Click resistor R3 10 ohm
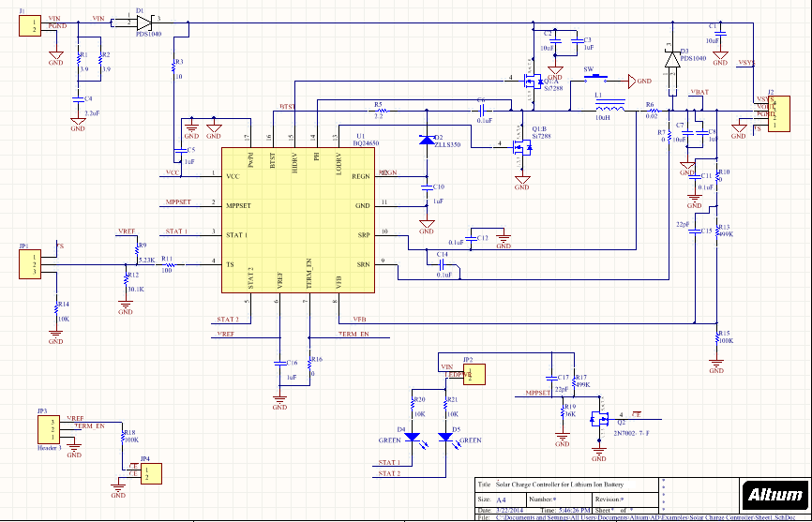 [174, 67]
